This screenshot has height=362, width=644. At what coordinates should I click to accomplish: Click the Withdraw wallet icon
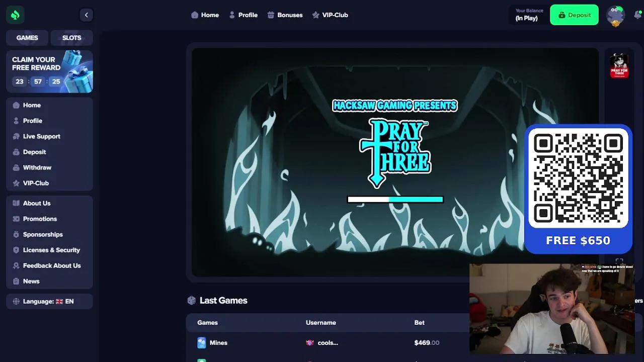[x=16, y=167]
